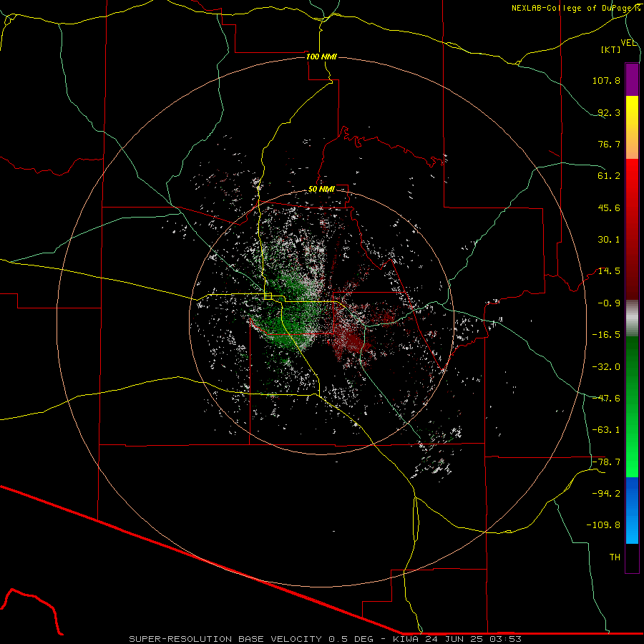Click the 50 NMI range ring label
The width and height of the screenshot is (644, 644).
pos(321,190)
